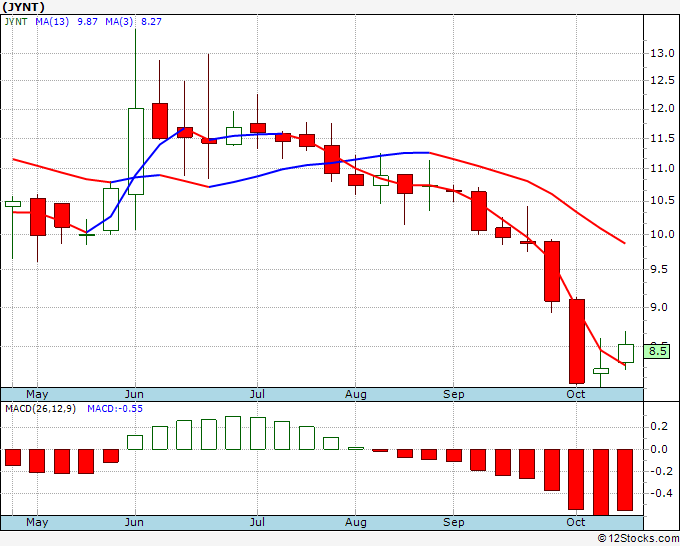
Task: Click the 0.2 MACD axis label
Action: 659,427
